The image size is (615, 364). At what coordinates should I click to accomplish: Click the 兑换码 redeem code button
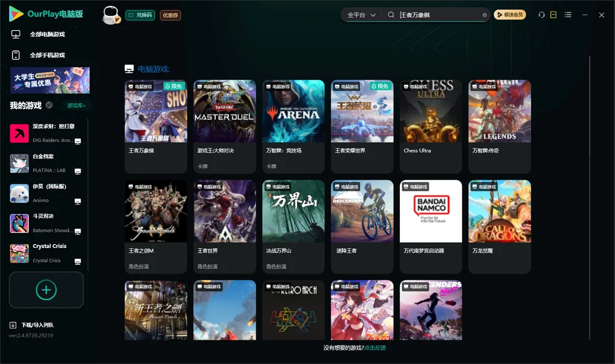click(x=140, y=15)
